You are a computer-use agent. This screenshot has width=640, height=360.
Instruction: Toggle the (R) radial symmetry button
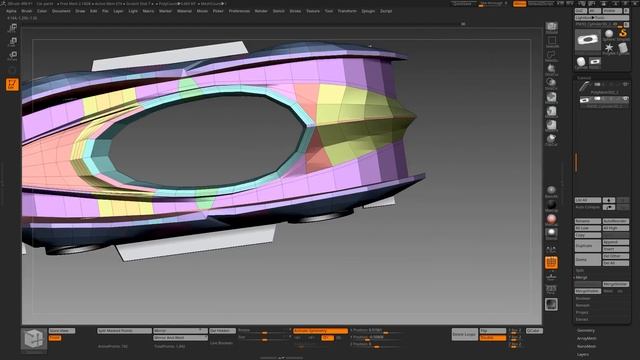tap(338, 338)
